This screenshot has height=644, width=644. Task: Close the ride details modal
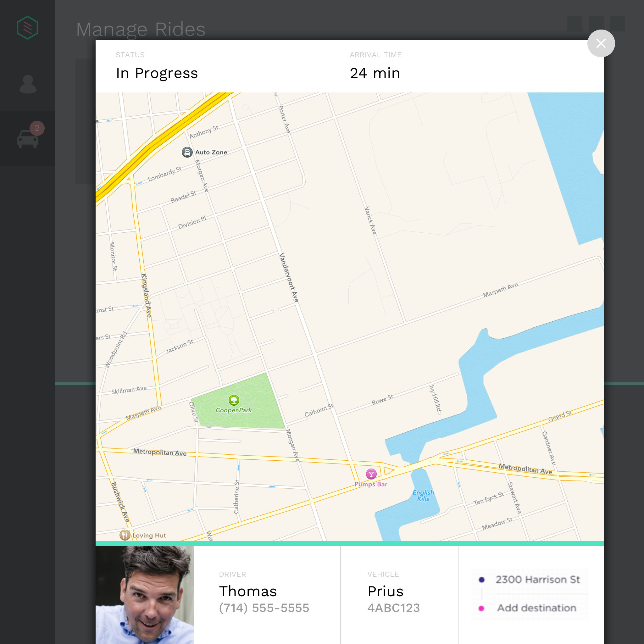coord(601,43)
